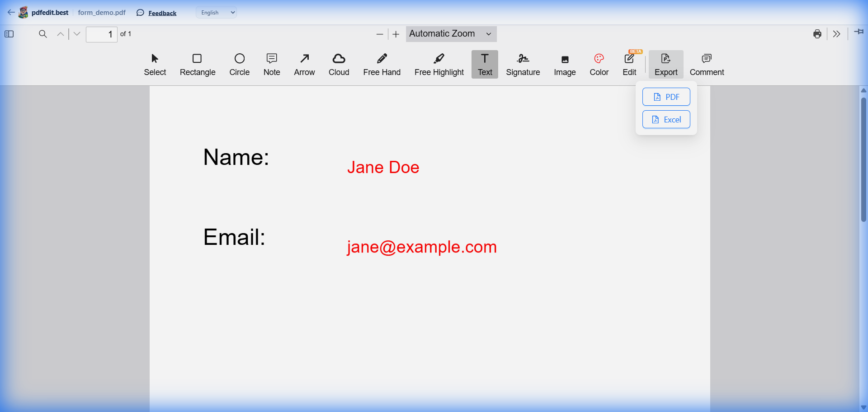Enable the Free Highlight tool

coord(439,64)
